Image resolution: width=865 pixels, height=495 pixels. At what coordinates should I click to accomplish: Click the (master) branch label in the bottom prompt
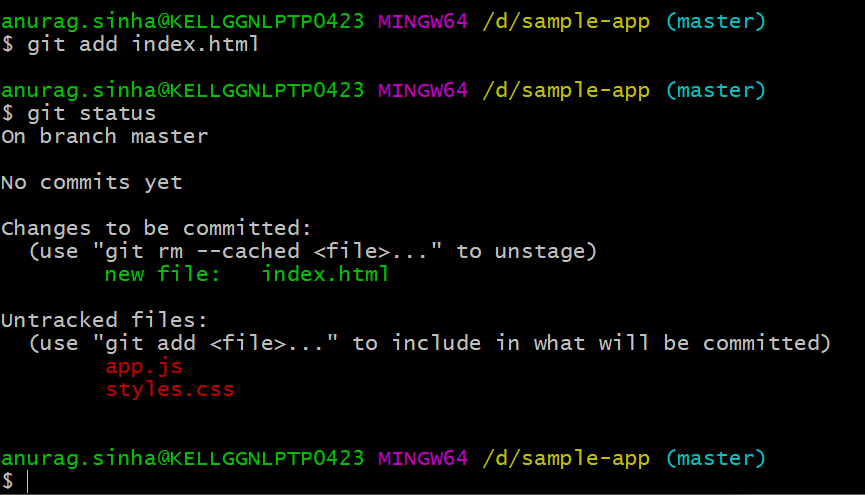point(715,459)
